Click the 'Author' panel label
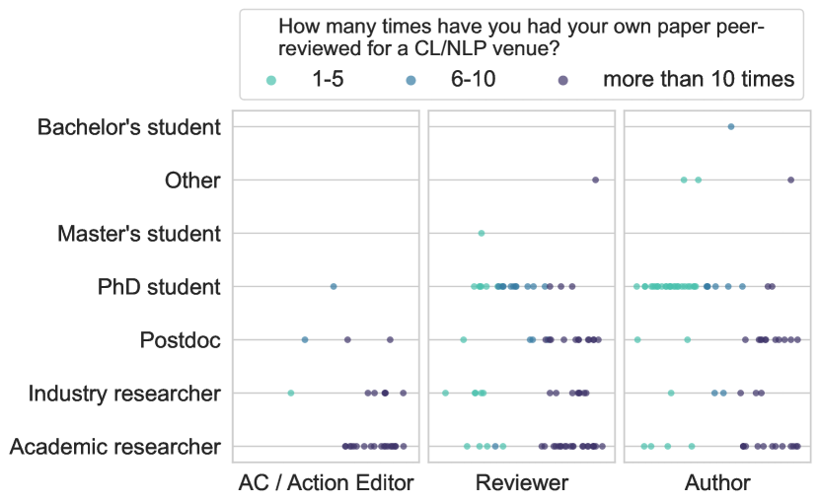The image size is (820, 504). pyautogui.click(x=717, y=483)
